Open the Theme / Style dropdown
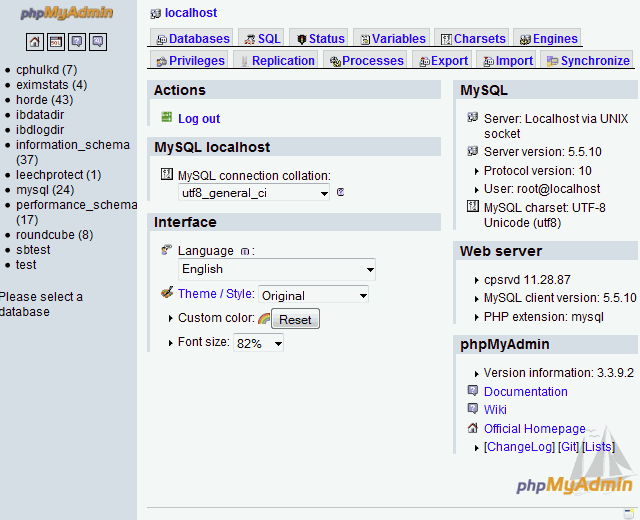The image size is (640, 520). click(x=313, y=295)
